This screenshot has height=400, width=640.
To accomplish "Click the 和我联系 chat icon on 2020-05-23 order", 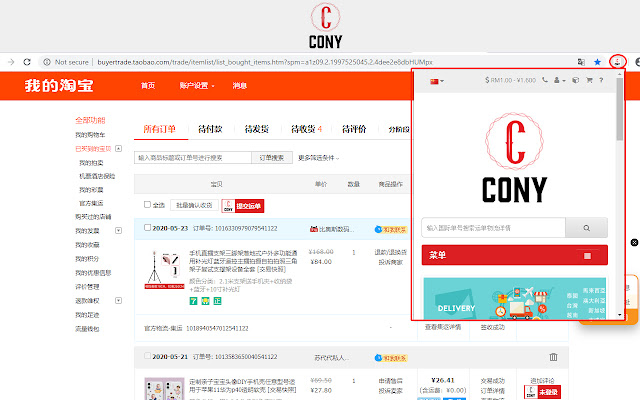I will point(391,229).
